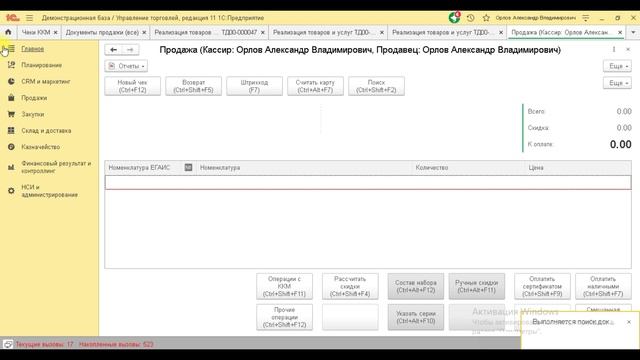Click Состав набора (Ctrl+Alt+F12) button
Viewport: 640px width, 360px height.
[x=416, y=287]
